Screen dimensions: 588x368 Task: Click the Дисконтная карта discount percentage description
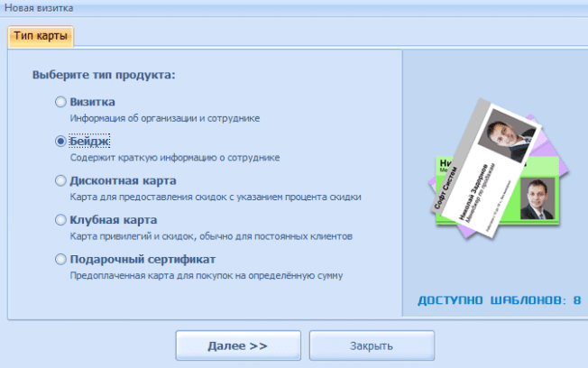[x=216, y=197]
